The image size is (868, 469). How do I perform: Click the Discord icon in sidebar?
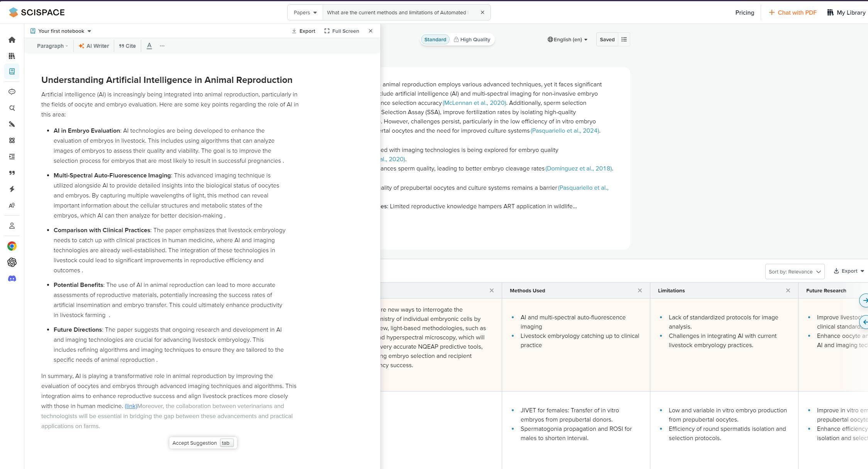12,278
